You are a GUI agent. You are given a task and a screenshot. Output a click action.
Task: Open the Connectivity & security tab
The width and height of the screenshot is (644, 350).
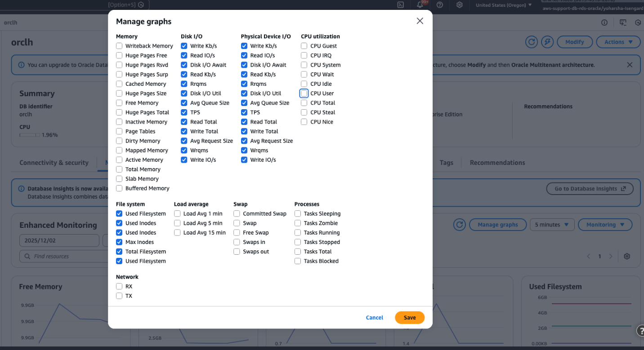[54, 163]
